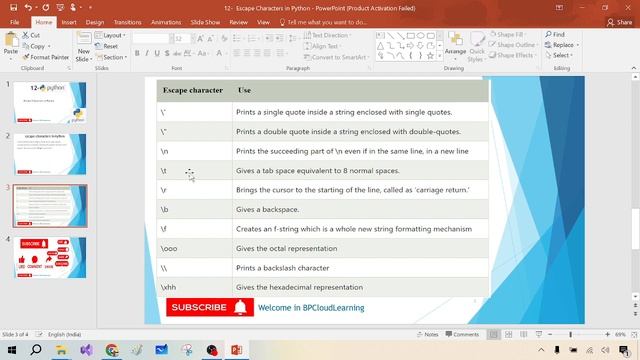Screen dimensions: 640x360
Task: Open Quick Styles gallery
Action: click(x=477, y=47)
